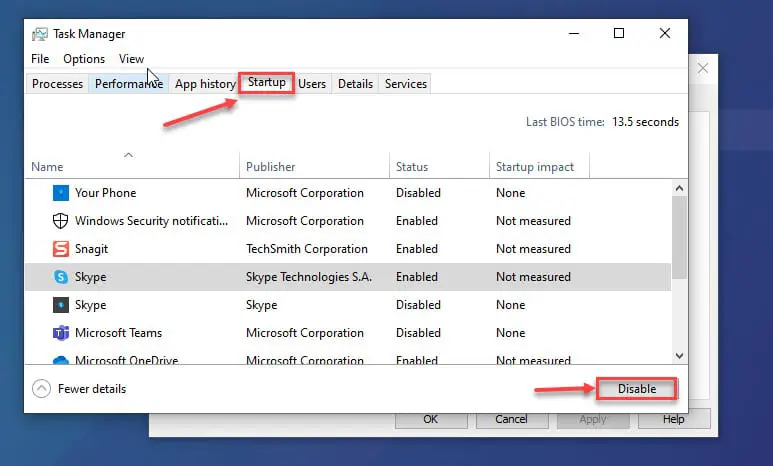Screen dimensions: 773x466
Task: Click OK in the background dialog
Action: [430, 420]
